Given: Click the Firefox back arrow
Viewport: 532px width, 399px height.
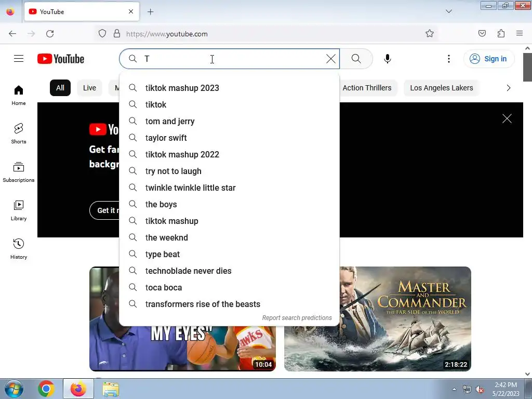Looking at the screenshot, I should click(12, 34).
